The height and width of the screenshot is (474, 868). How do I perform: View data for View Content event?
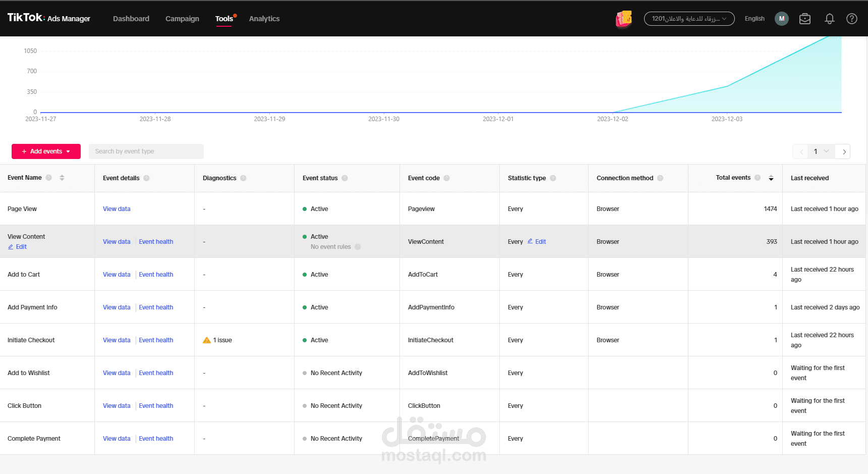pos(117,242)
